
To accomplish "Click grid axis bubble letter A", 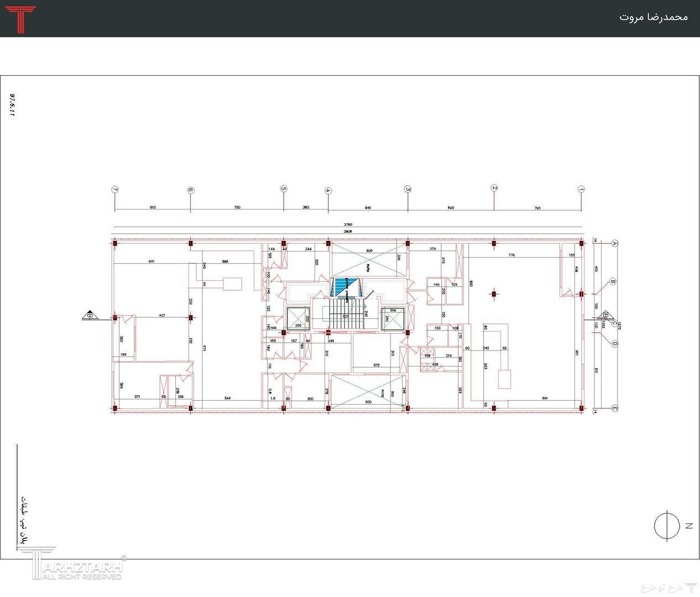I will [614, 243].
